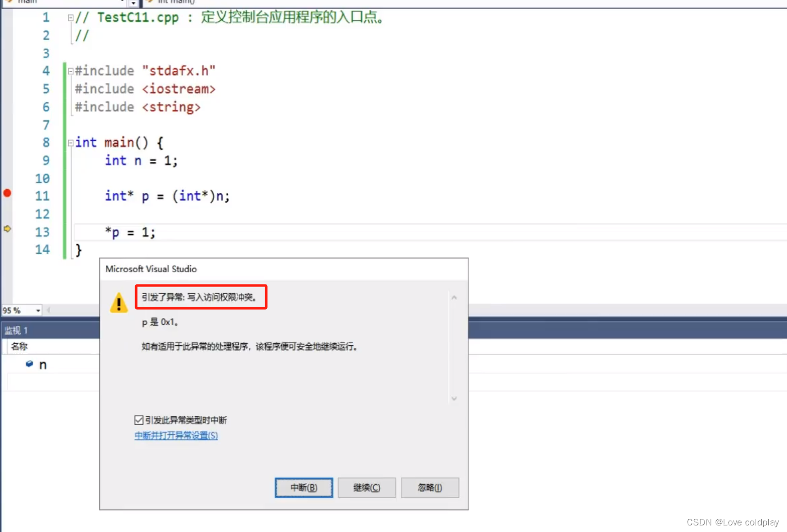Click line #include <iostream>
This screenshot has width=787, height=532.
[x=145, y=89]
